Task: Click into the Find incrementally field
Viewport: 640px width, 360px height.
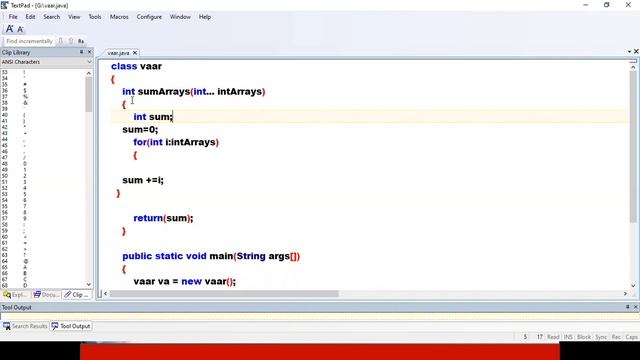Action: [x=29, y=41]
